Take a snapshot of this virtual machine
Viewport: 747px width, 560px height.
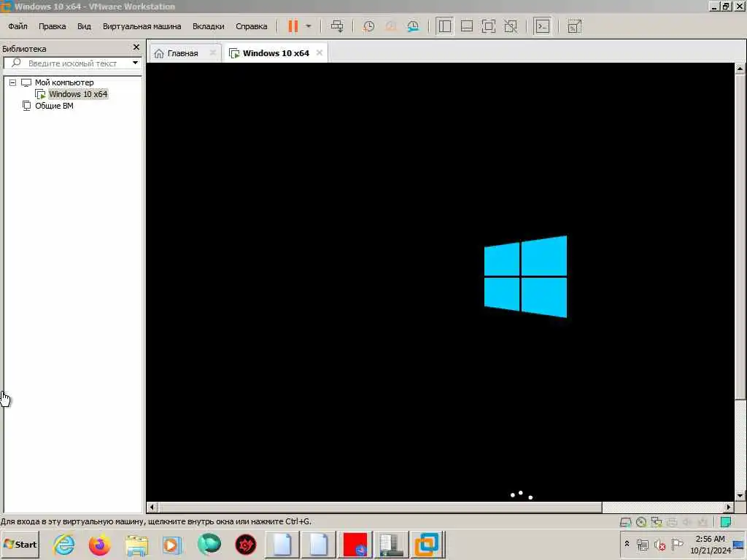coord(368,26)
